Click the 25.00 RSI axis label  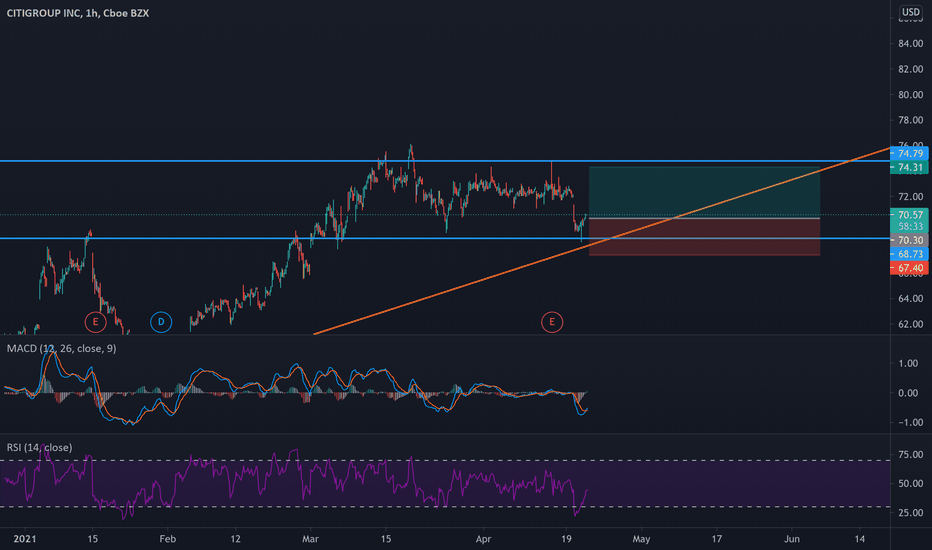coord(911,513)
